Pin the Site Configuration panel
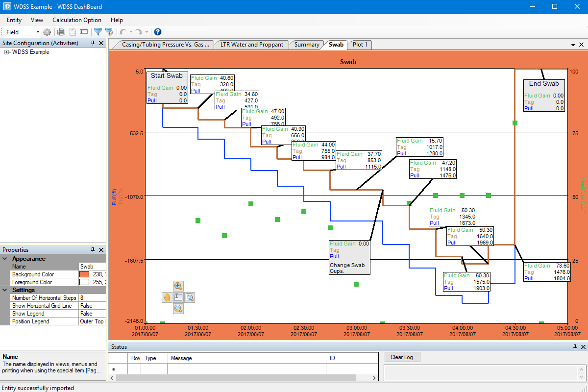 [x=93, y=43]
